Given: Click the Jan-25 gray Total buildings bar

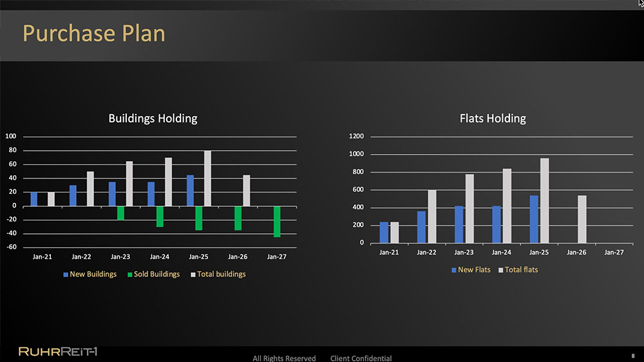Looking at the screenshot, I should (207, 178).
